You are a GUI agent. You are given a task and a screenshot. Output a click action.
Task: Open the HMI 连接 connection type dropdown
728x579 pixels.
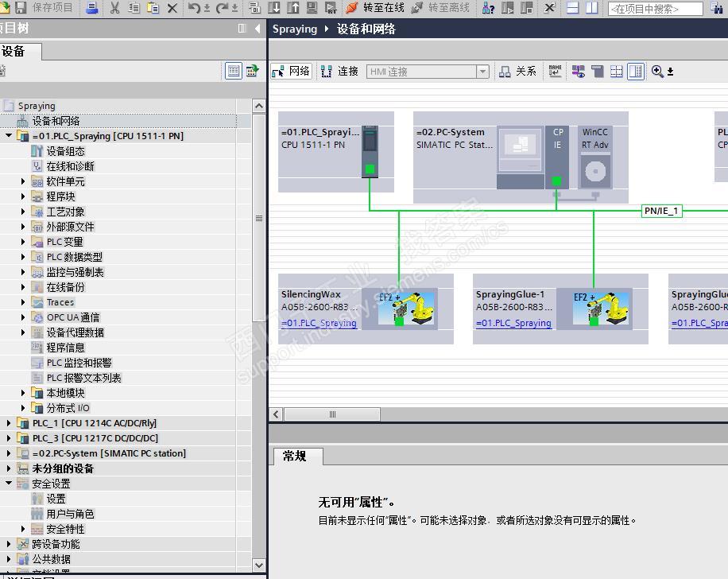(x=482, y=72)
